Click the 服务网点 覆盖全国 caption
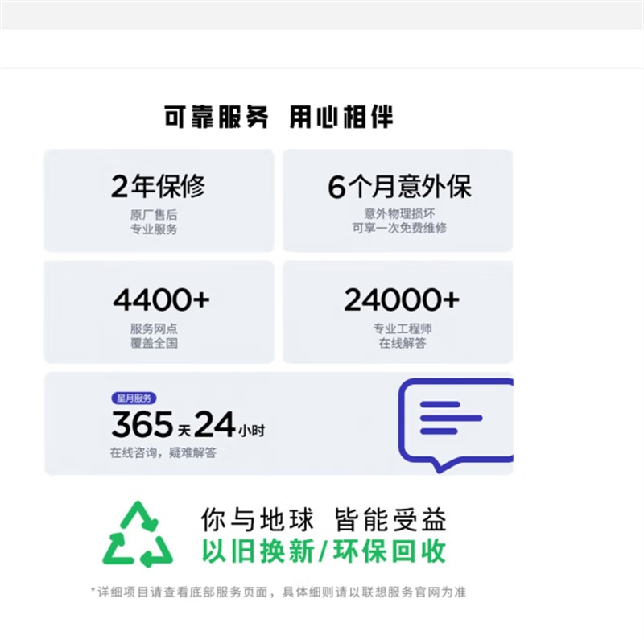644x644 pixels. pos(154,336)
